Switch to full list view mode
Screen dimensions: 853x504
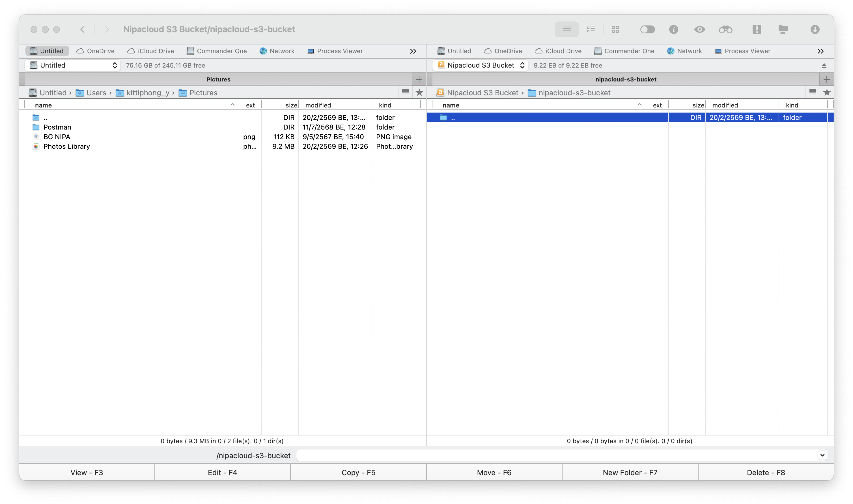click(x=566, y=29)
